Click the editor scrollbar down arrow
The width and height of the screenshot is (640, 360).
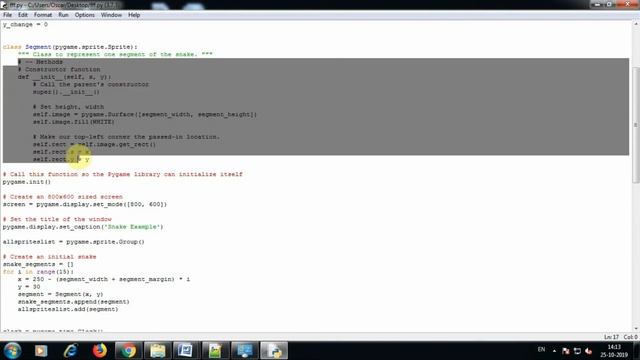tap(636, 329)
